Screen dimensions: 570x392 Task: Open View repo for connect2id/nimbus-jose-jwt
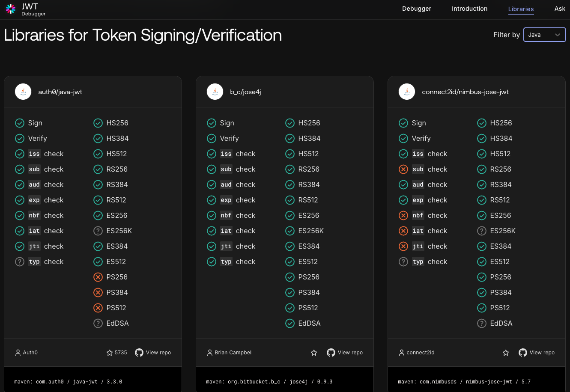coord(542,353)
